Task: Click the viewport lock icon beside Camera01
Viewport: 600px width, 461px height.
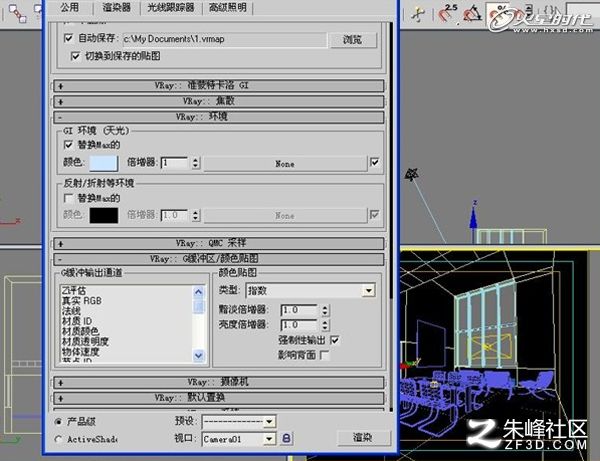Action: tap(286, 438)
